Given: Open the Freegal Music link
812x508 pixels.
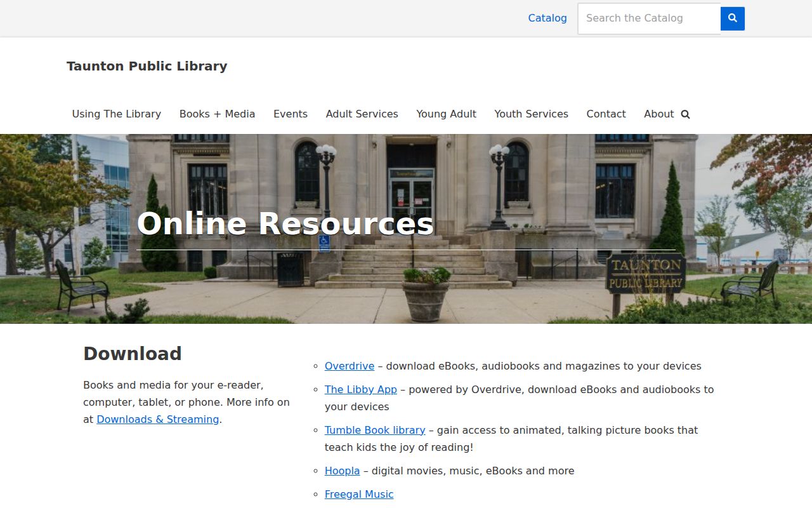Looking at the screenshot, I should (x=359, y=495).
